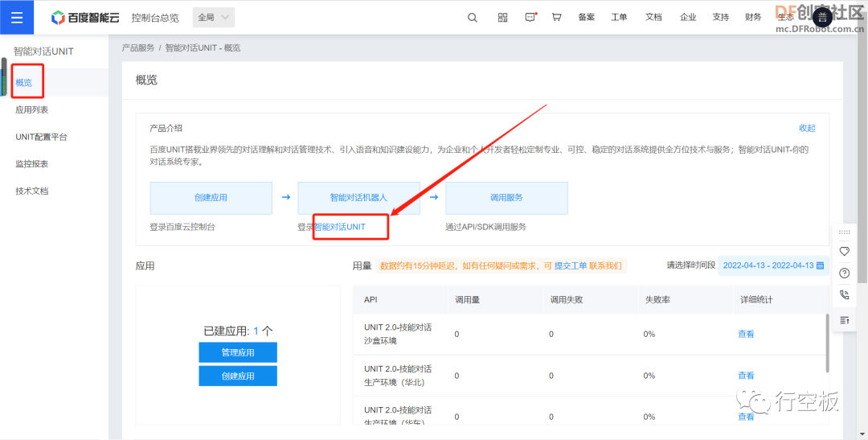Click 0% failure rate in 沙盒环境 row

649,334
